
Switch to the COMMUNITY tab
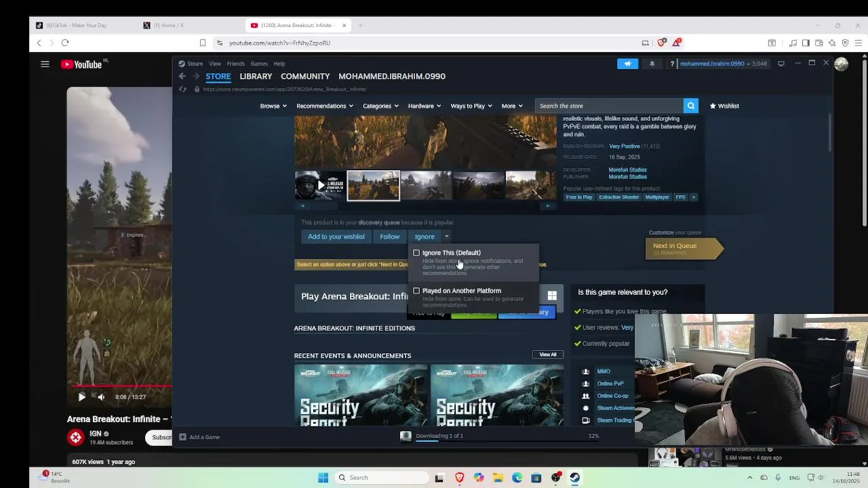(x=305, y=77)
